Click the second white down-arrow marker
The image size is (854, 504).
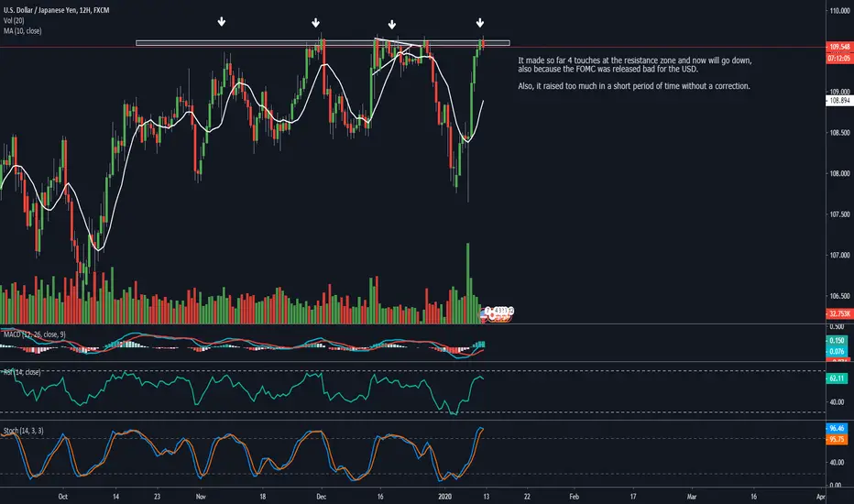point(315,23)
